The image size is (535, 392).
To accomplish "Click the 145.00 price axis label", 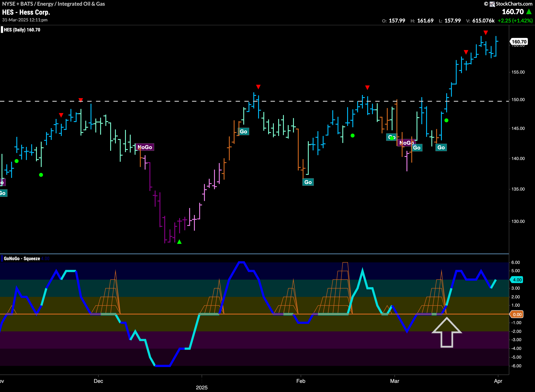I will coord(518,128).
